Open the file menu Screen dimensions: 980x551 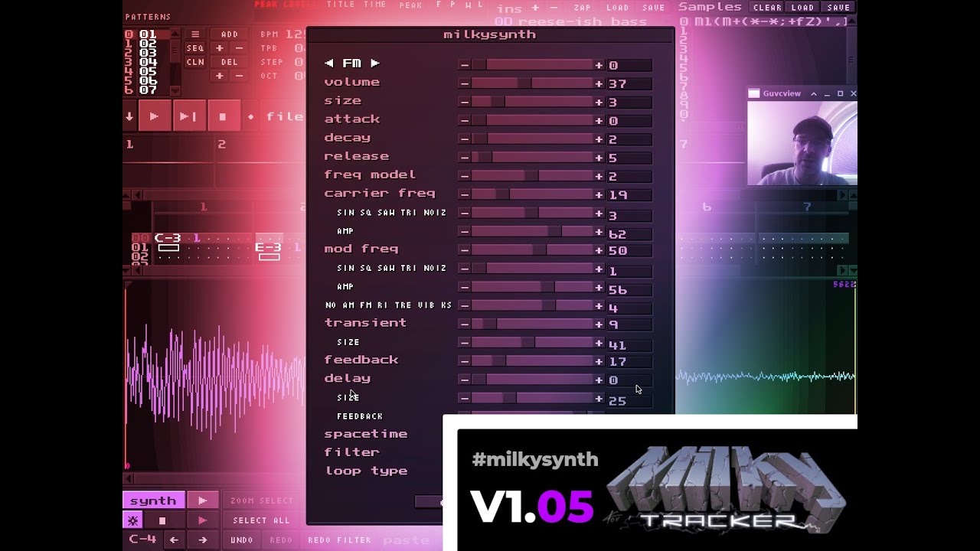point(284,117)
